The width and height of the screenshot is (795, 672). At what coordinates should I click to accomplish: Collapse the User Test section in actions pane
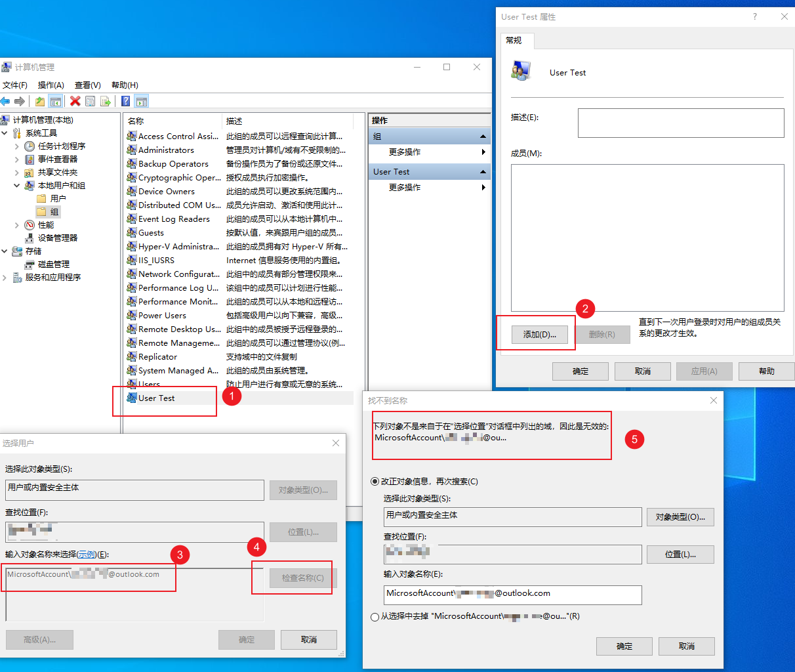click(483, 172)
